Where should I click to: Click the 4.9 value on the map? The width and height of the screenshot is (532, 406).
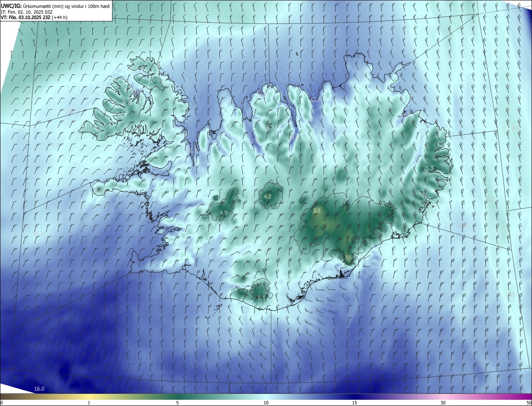(224, 213)
